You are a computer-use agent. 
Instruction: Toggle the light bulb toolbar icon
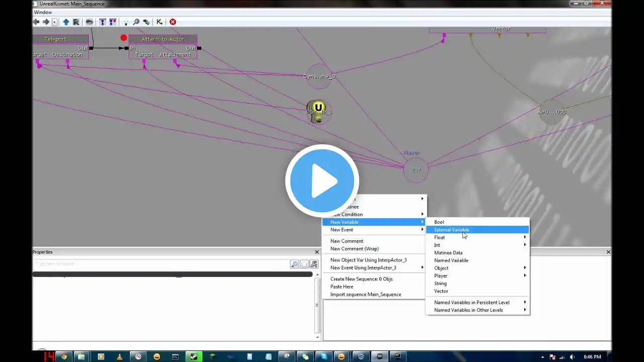coord(126,22)
